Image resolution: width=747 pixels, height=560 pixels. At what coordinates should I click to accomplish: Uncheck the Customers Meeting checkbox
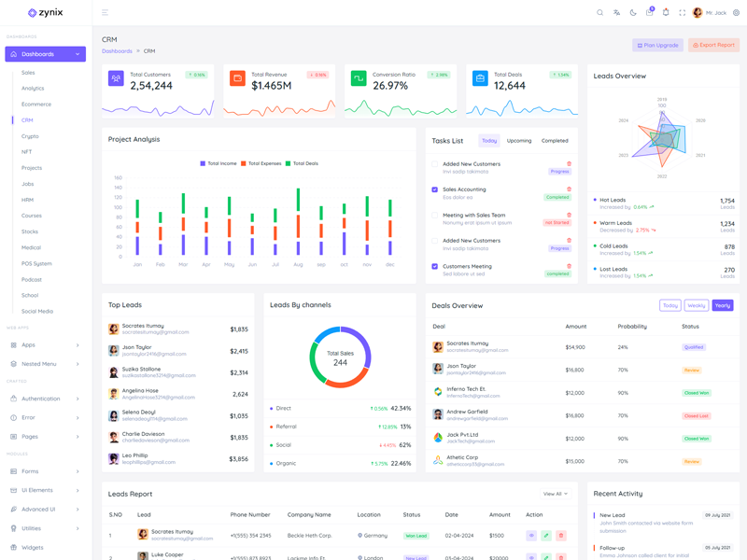coord(435,267)
